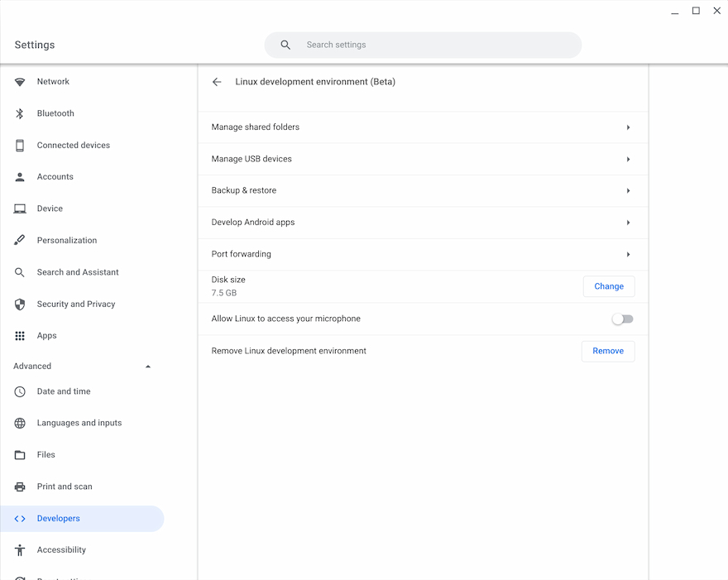The image size is (728, 580).
Task: Select Network in the settings sidebar
Action: click(82, 82)
